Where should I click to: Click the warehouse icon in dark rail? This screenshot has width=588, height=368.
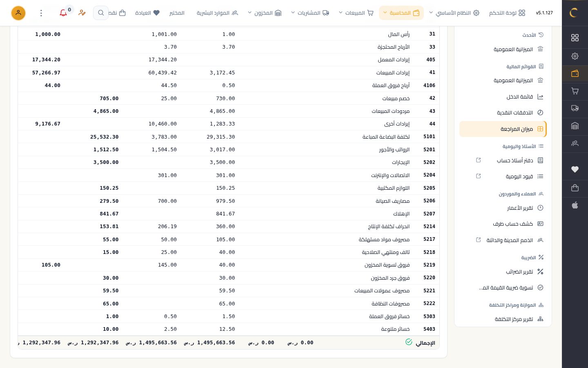[575, 126]
